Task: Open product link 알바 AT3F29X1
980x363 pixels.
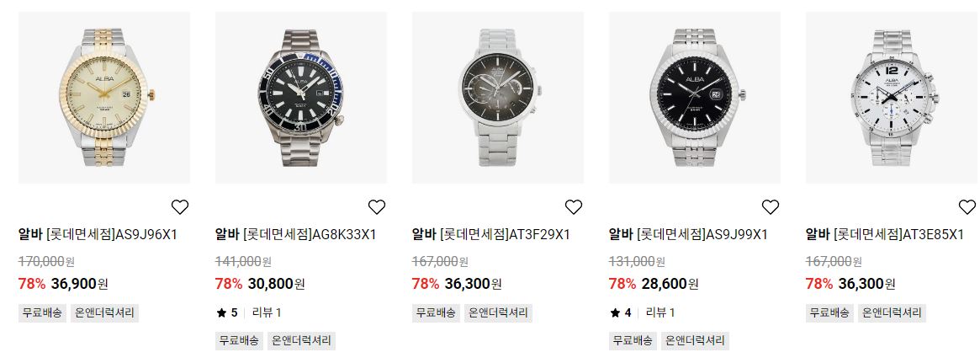Action: [x=491, y=235]
